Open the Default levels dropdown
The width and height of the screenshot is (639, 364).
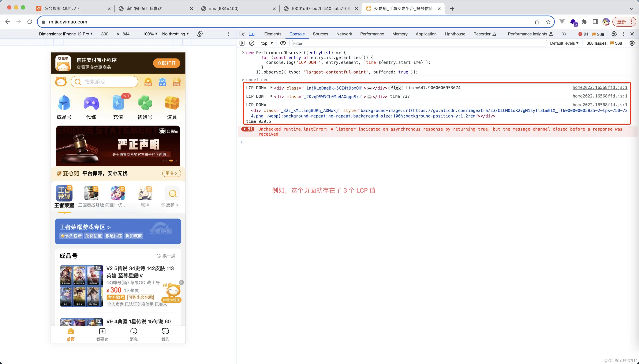564,43
